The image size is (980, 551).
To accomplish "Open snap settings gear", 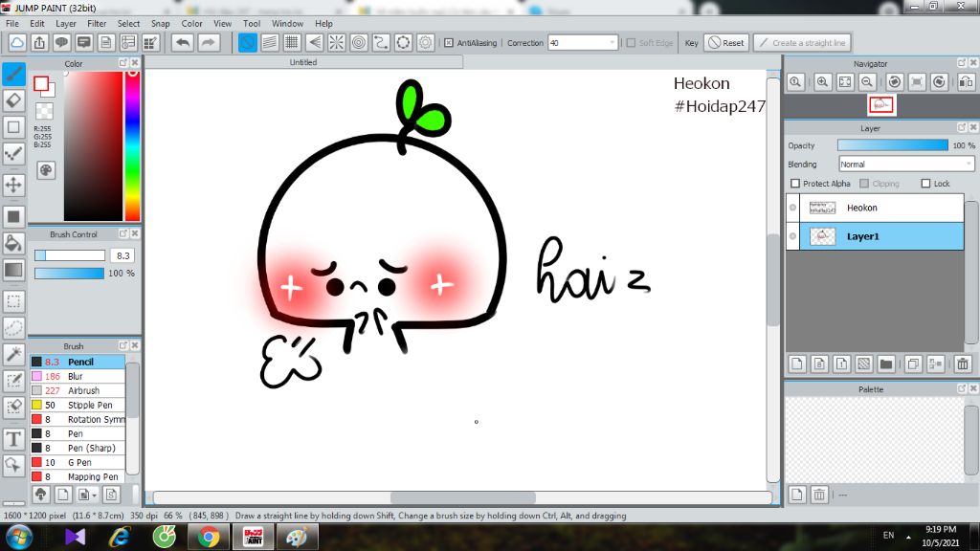I will click(x=426, y=42).
